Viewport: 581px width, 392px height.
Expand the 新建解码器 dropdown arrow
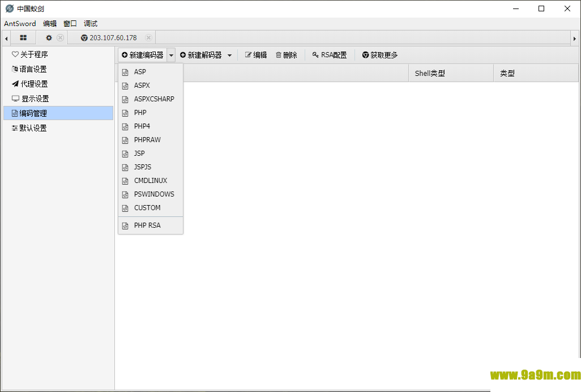230,56
